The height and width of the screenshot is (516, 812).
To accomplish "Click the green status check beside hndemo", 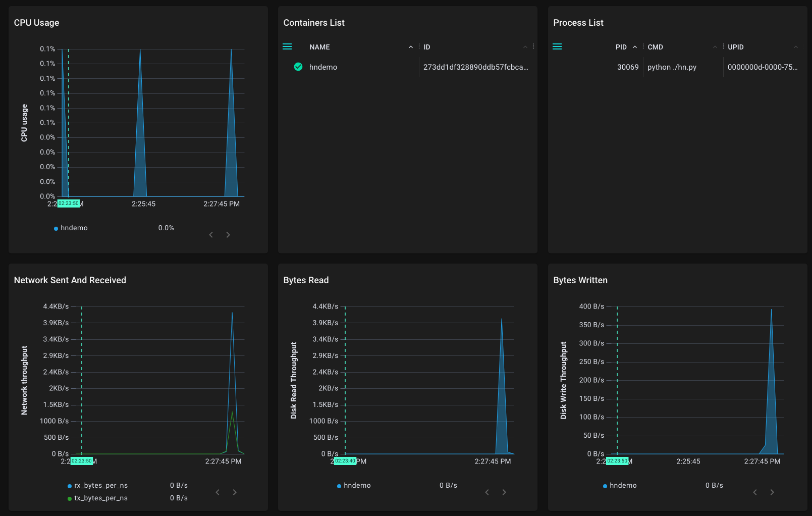I will tap(298, 66).
